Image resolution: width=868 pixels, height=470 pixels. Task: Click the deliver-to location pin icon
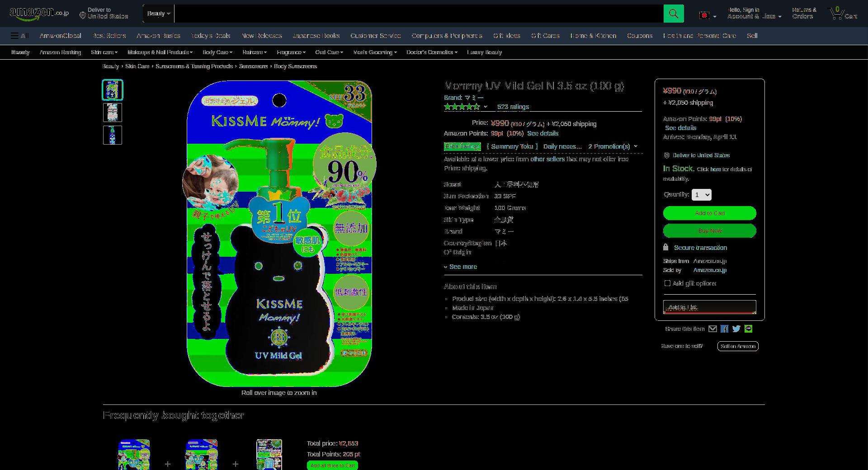pos(82,16)
